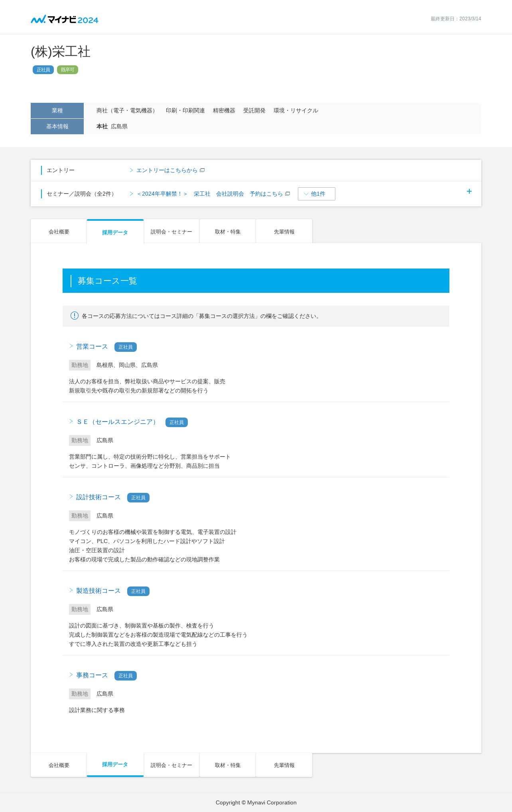Click 正社員 badge next to 事務コース
Image resolution: width=512 pixels, height=812 pixels.
coord(126,676)
